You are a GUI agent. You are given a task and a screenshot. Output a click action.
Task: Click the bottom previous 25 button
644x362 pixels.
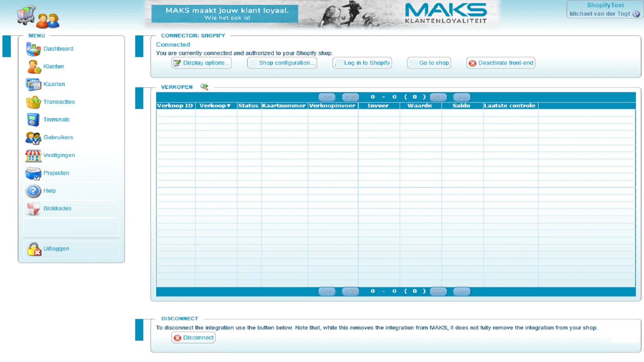351,291
